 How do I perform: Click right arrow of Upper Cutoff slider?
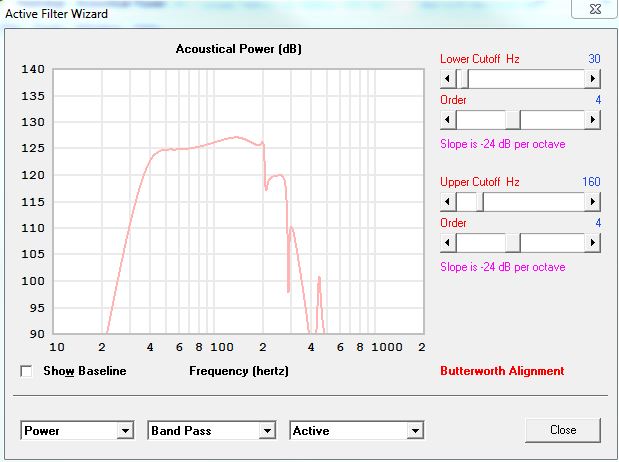592,201
